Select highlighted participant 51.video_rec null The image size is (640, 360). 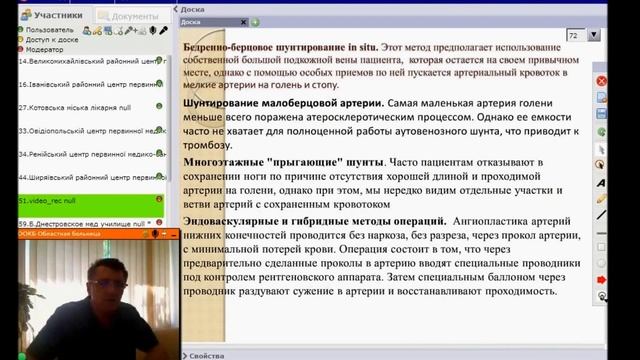[91, 206]
